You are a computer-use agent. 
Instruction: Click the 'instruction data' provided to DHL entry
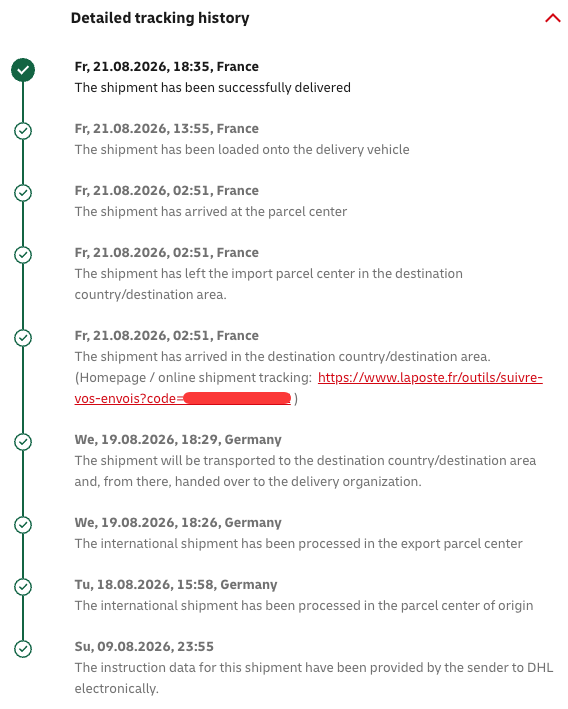click(x=314, y=678)
